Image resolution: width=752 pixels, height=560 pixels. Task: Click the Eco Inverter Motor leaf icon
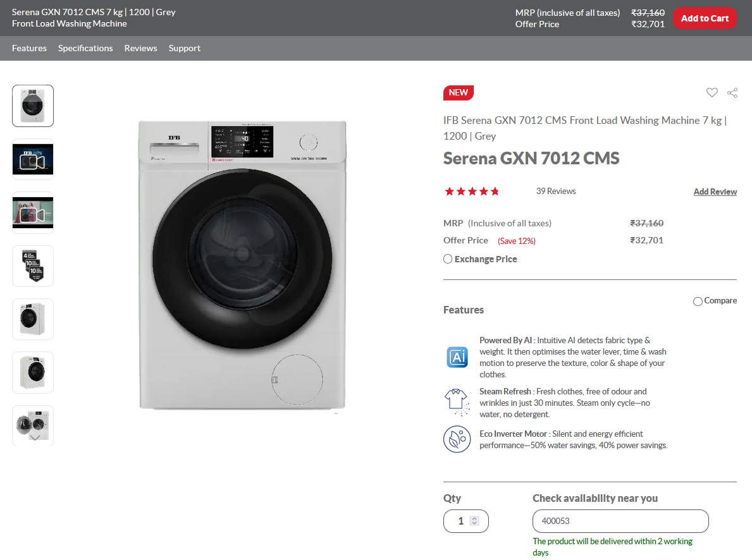457,439
